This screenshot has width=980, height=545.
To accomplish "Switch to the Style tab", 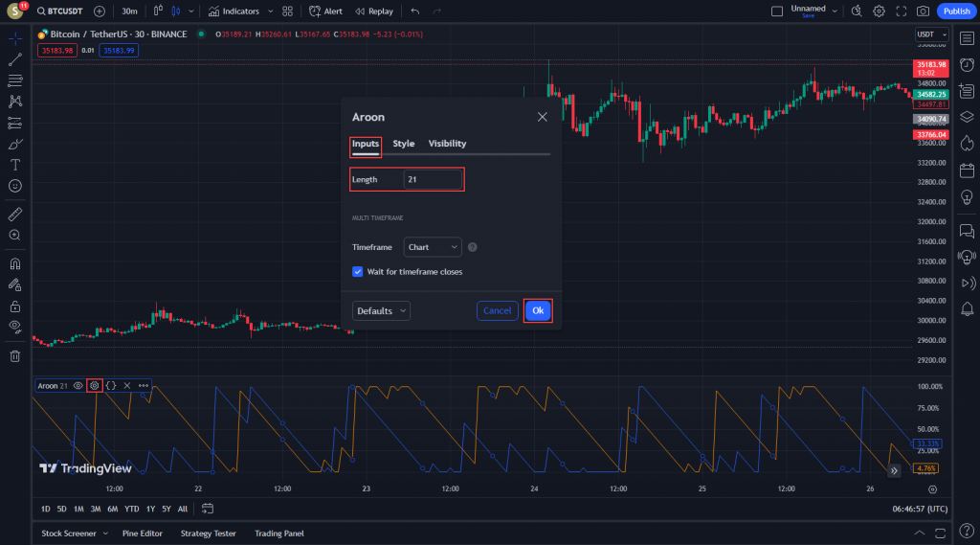I will pos(404,144).
